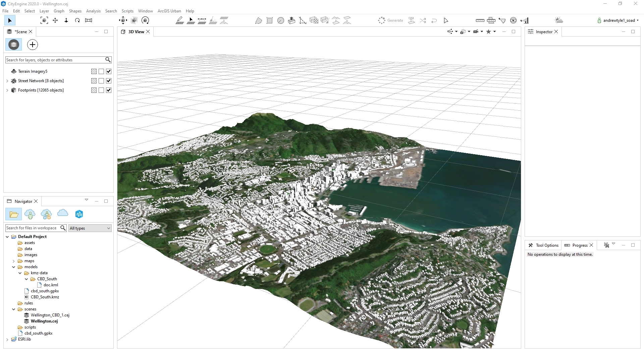The width and height of the screenshot is (644, 352).
Task: Select the arrow Selection tool
Action: coord(10,20)
